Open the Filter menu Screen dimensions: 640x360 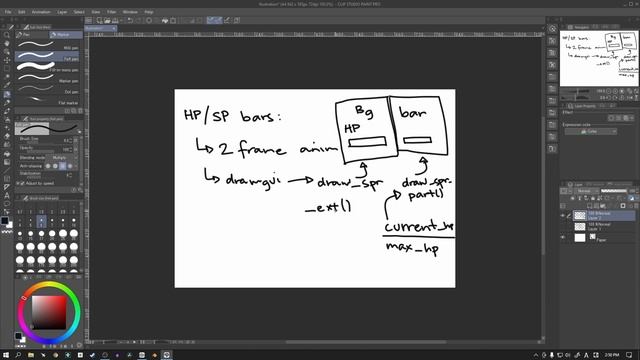click(111, 12)
